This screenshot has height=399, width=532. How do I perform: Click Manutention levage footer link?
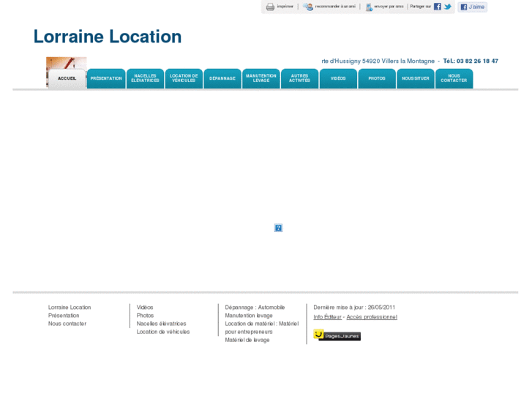tap(249, 316)
